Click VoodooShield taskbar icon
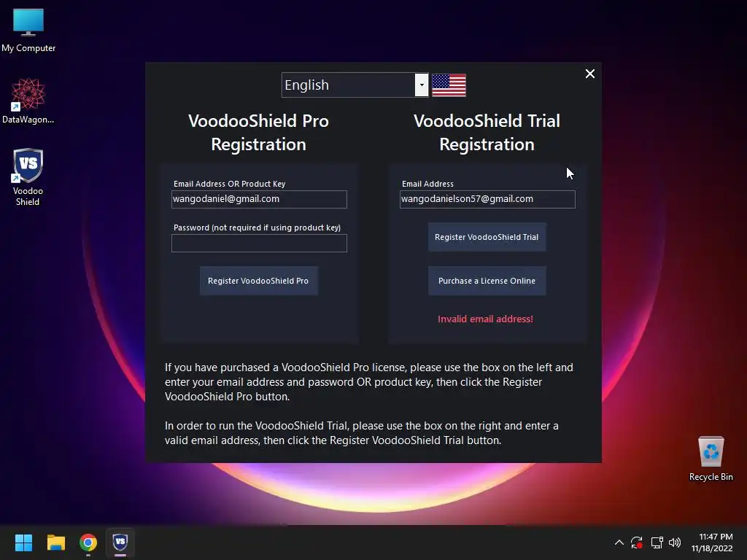Screen dimensions: 747x560 [120, 542]
